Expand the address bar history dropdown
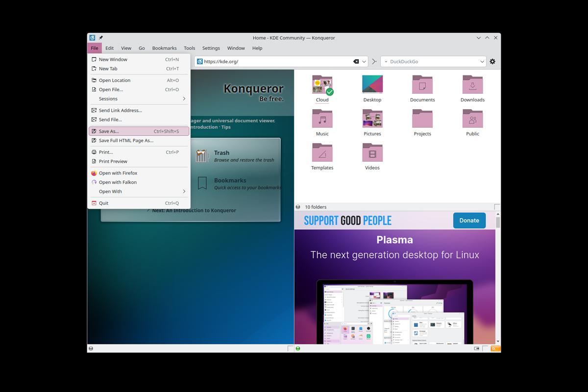Viewport: 588px width, 392px height. coord(364,62)
